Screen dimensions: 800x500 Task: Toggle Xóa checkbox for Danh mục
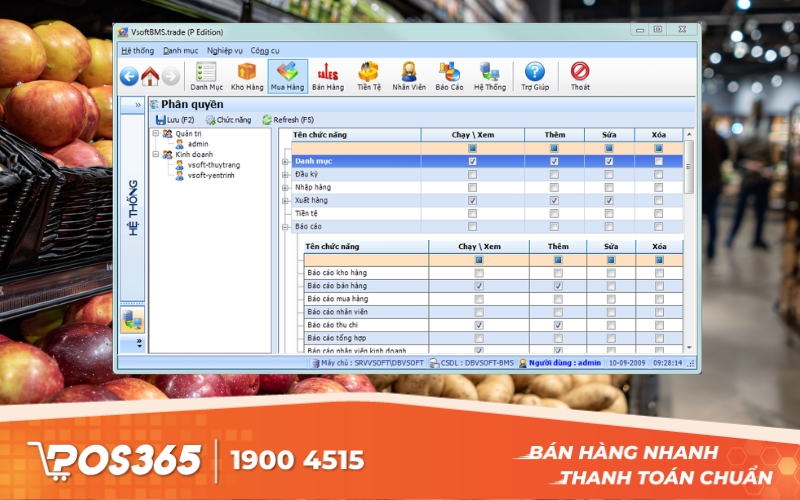pyautogui.click(x=659, y=161)
